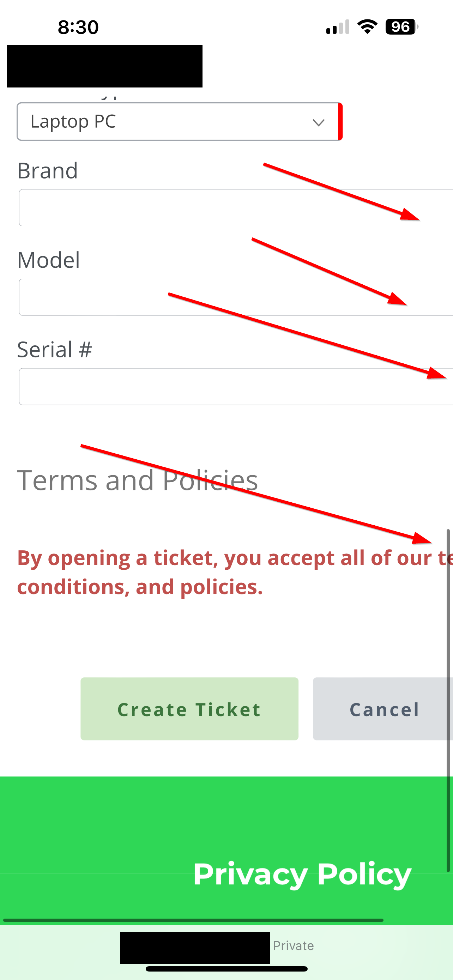
Task: Tap the home indicator bar
Action: pyautogui.click(x=227, y=969)
